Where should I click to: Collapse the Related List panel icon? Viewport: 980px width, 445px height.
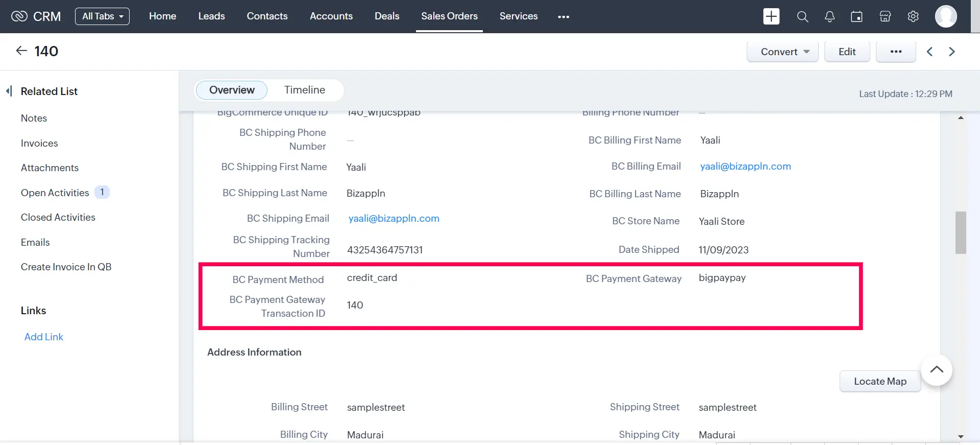[x=9, y=91]
